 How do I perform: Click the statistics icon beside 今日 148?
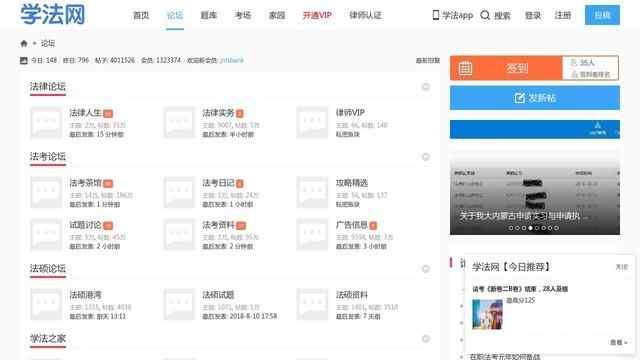tap(24, 60)
